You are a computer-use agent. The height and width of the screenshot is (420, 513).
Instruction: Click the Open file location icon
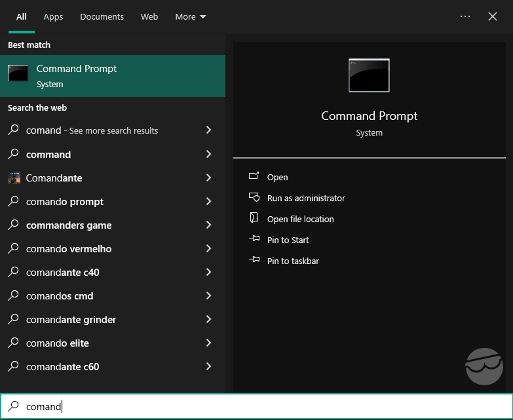point(254,218)
